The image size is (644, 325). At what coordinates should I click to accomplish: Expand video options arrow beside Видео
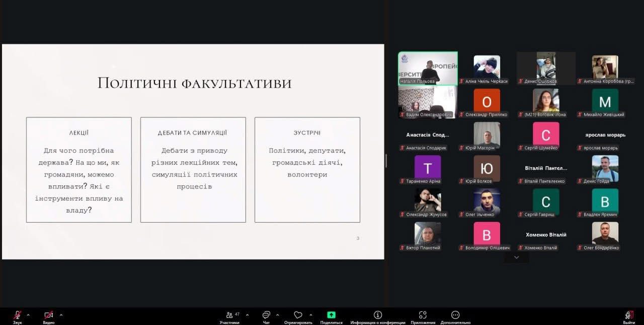[61, 315]
